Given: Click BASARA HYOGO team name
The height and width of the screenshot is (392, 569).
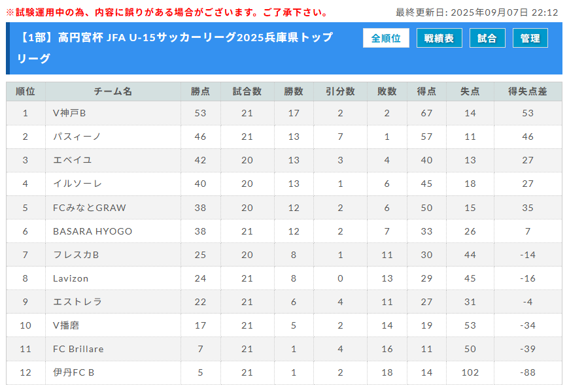Looking at the screenshot, I should coord(92,231).
